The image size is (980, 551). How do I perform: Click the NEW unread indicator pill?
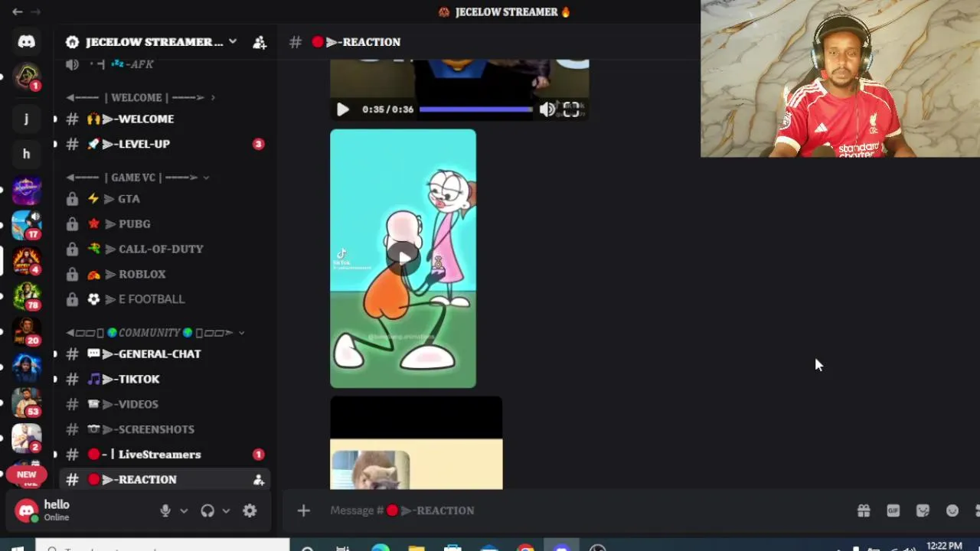pos(27,474)
